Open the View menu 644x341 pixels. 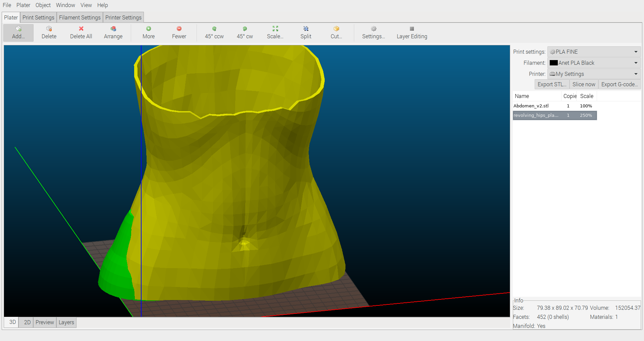86,5
